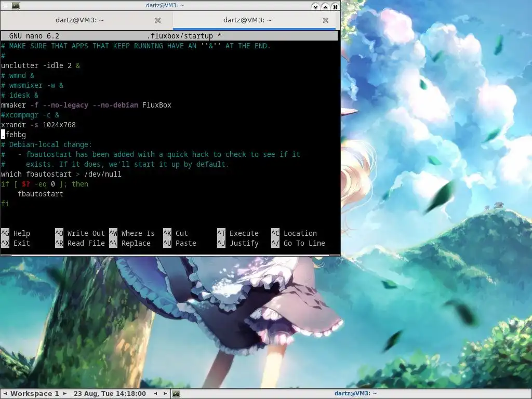The image size is (532, 399).
Task: Maximize the terminal window
Action: point(325,6)
